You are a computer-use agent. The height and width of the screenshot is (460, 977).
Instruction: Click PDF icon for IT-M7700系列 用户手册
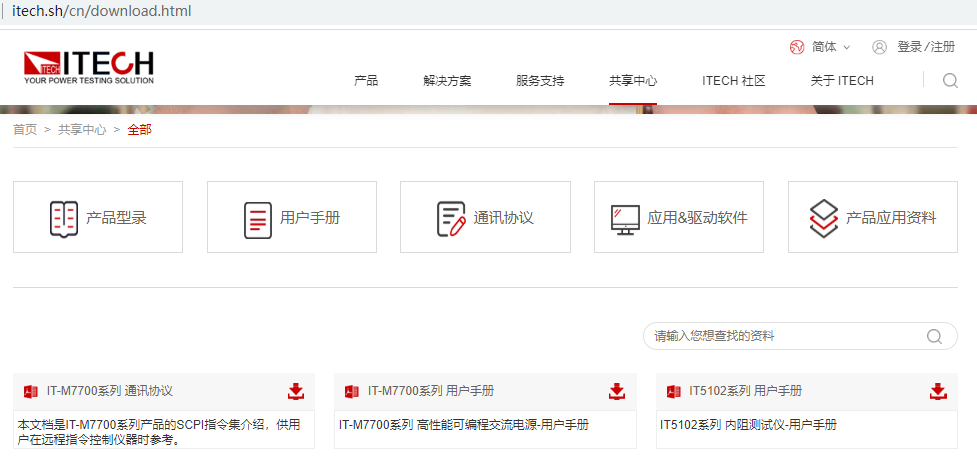(351, 391)
